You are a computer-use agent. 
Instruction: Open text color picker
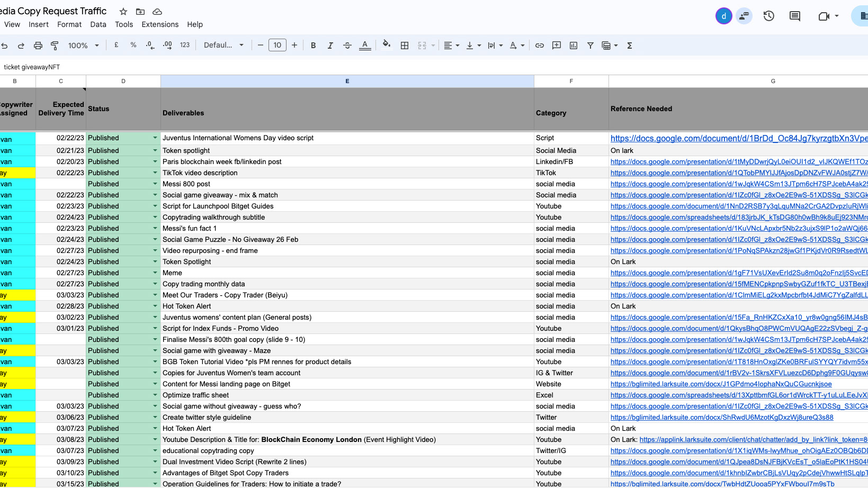pyautogui.click(x=365, y=46)
